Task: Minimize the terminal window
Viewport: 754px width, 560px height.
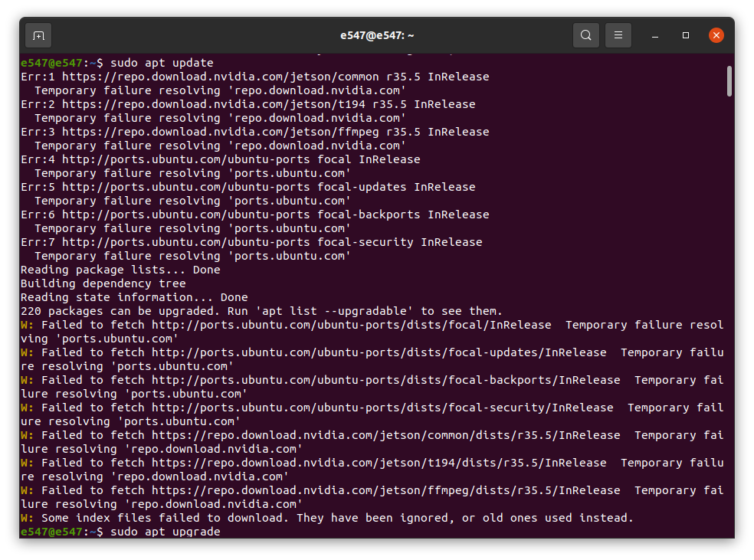Action: click(x=655, y=35)
